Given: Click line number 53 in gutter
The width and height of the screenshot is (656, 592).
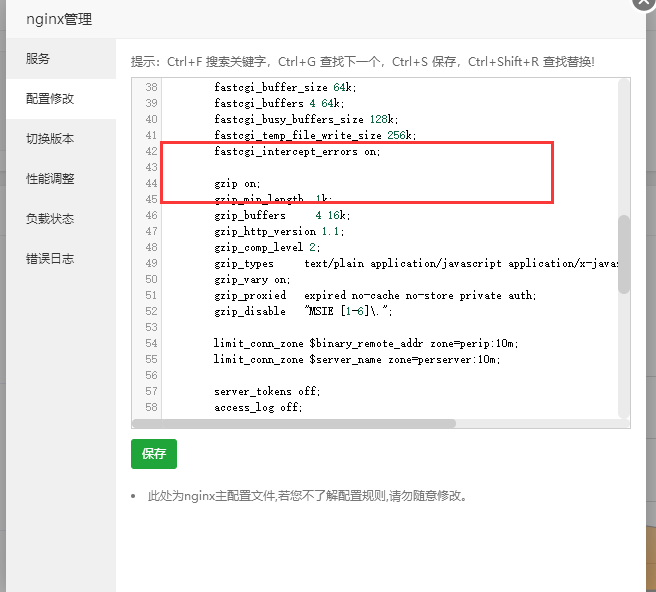Looking at the screenshot, I should click(x=151, y=328).
